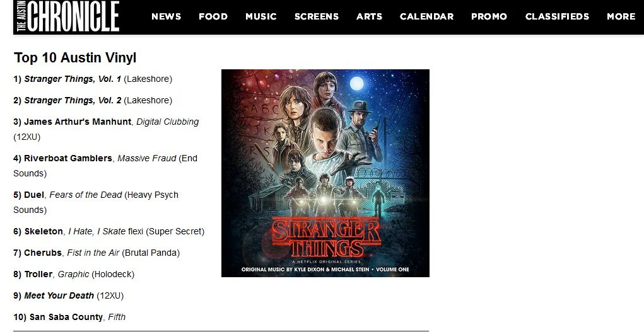Open the News menu
The width and height of the screenshot is (644, 332).
pyautogui.click(x=167, y=16)
